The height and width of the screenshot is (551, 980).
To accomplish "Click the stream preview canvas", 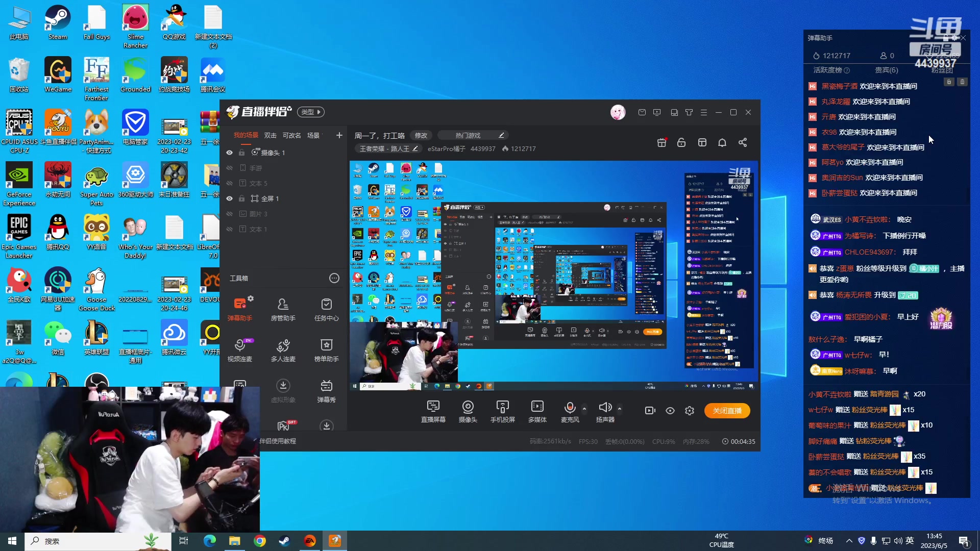I will coord(553,275).
